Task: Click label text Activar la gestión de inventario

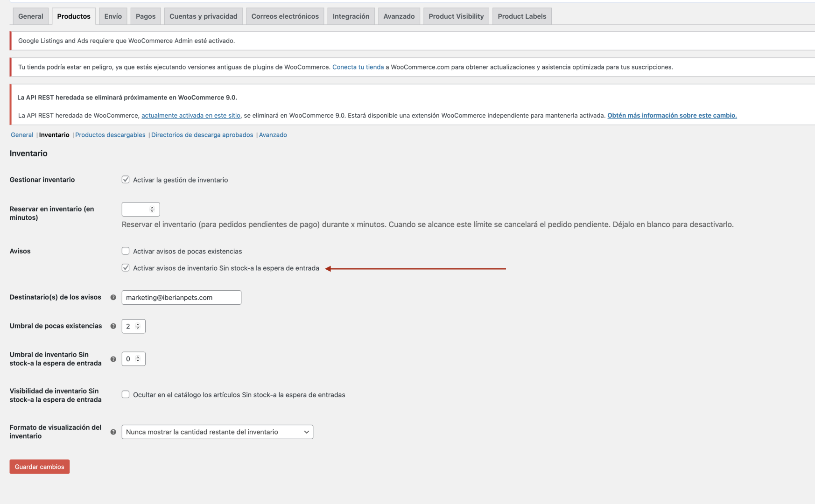Action: 181,180
